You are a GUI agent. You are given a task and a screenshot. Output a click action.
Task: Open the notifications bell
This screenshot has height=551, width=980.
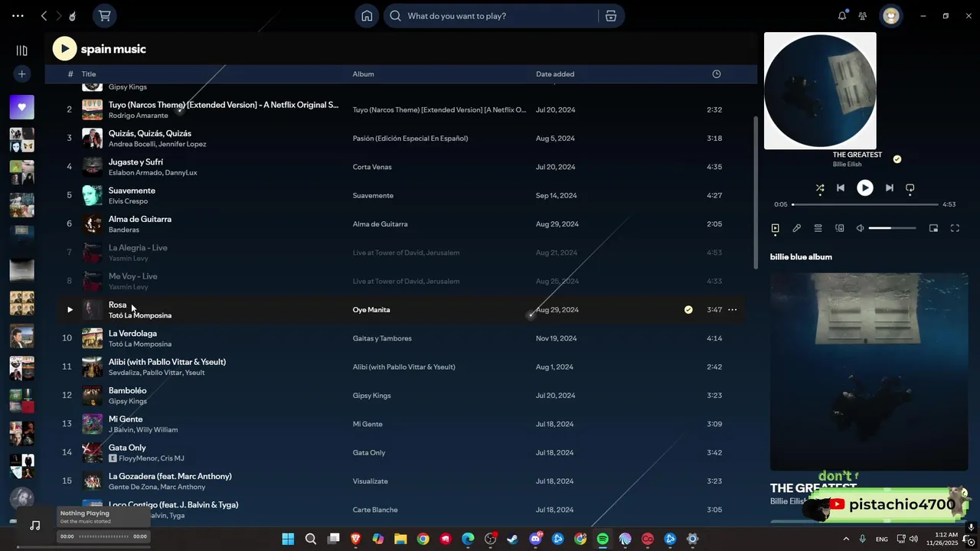click(x=842, y=15)
